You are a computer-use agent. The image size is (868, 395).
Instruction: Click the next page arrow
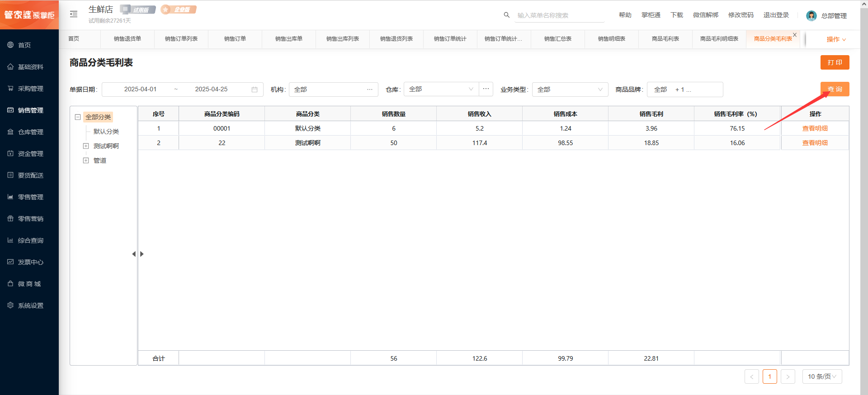click(x=788, y=376)
